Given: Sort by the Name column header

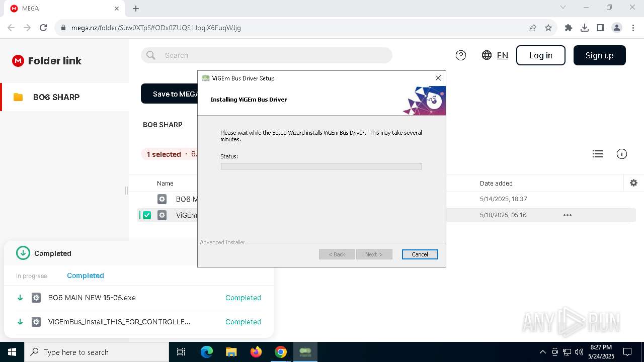Looking at the screenshot, I should 165,184.
